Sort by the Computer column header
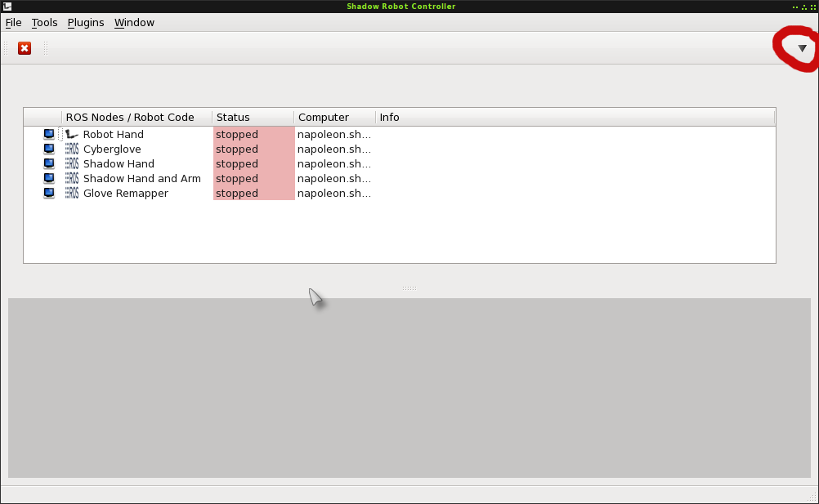Viewport: 819px width, 504px height. point(335,117)
